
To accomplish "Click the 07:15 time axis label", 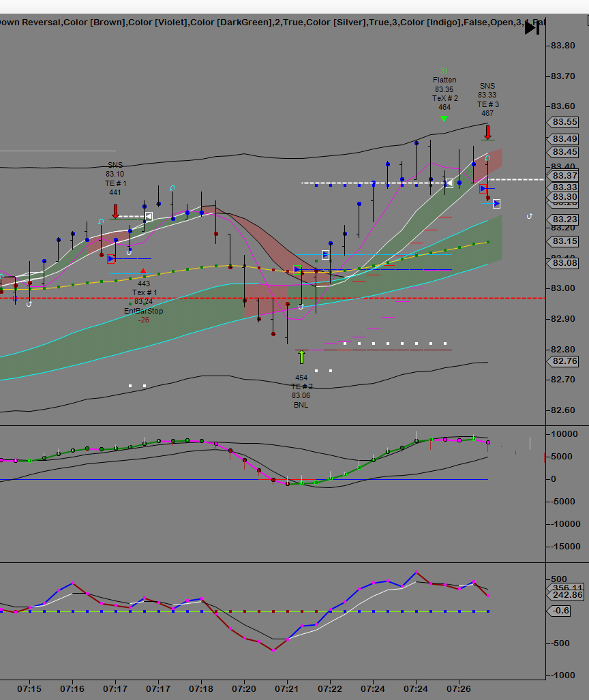I will click(x=29, y=689).
